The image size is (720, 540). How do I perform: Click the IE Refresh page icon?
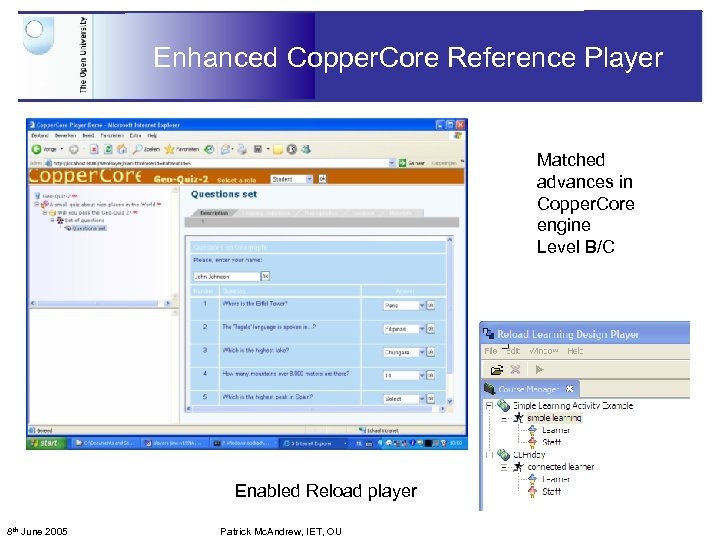[x=108, y=149]
